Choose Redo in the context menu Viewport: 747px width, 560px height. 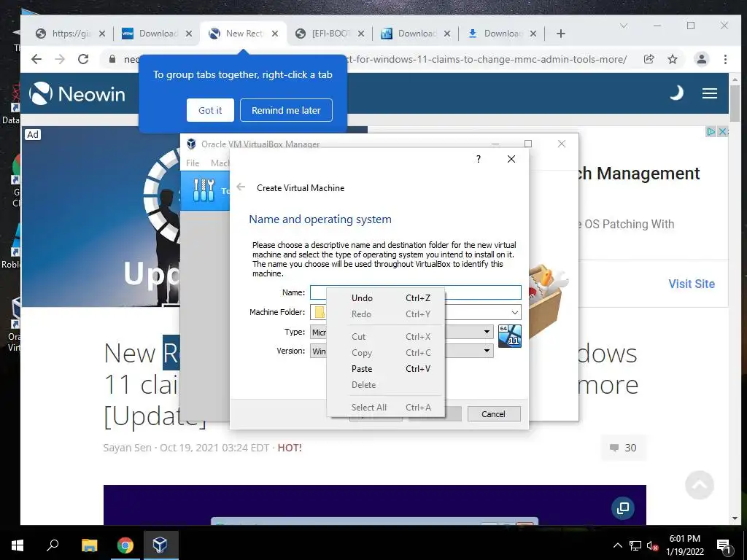[386, 314]
